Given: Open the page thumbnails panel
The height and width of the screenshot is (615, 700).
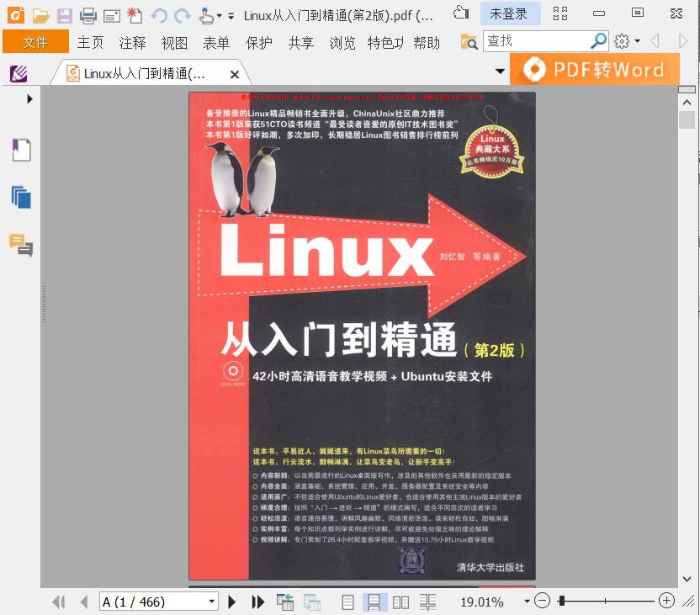Looking at the screenshot, I should click(21, 197).
